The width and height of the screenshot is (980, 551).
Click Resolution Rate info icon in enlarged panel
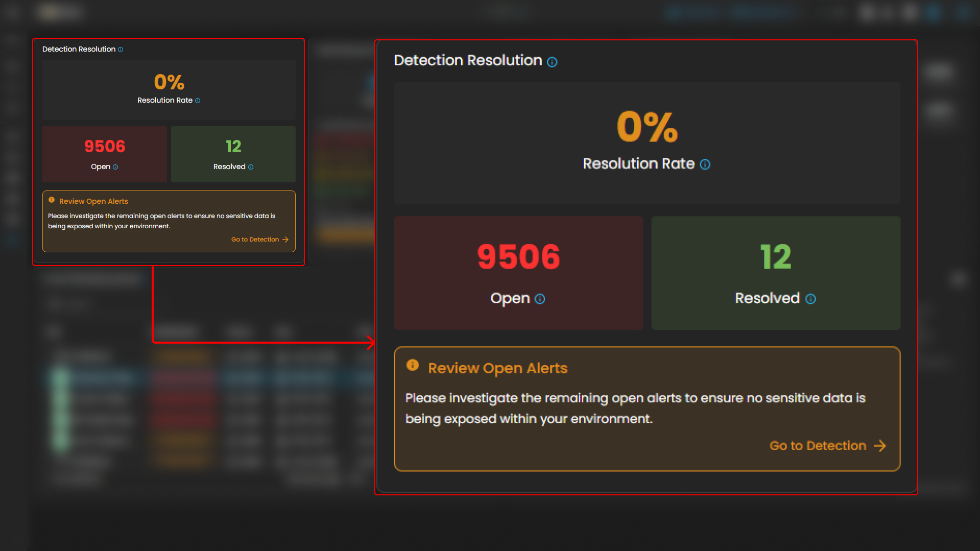point(705,164)
